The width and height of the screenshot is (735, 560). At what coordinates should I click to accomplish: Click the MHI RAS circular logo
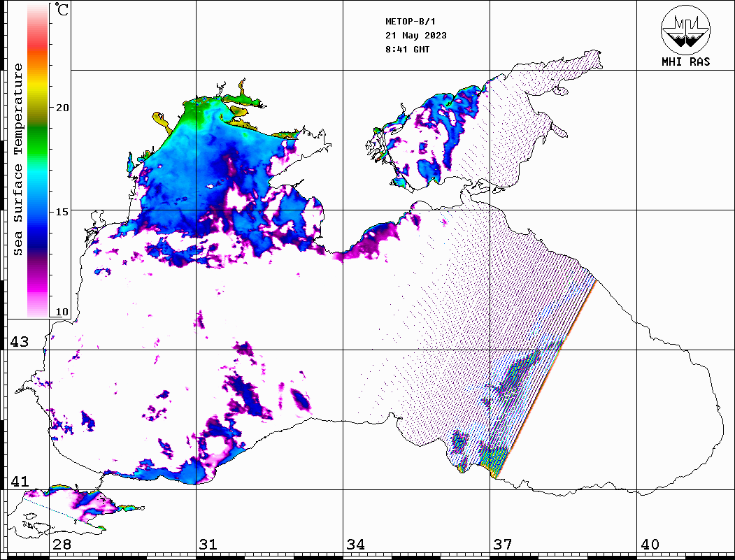pyautogui.click(x=685, y=29)
